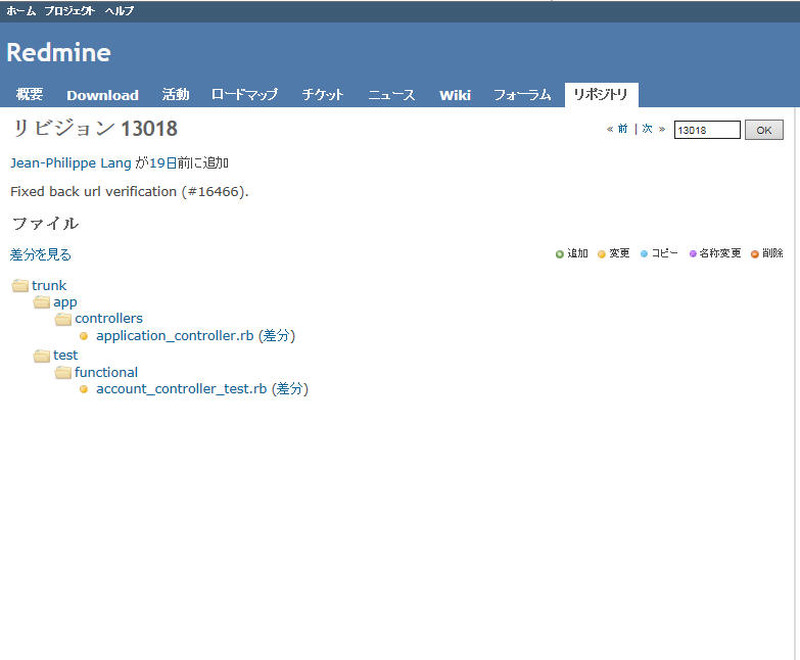
Task: Click the test folder icon
Action: point(42,355)
